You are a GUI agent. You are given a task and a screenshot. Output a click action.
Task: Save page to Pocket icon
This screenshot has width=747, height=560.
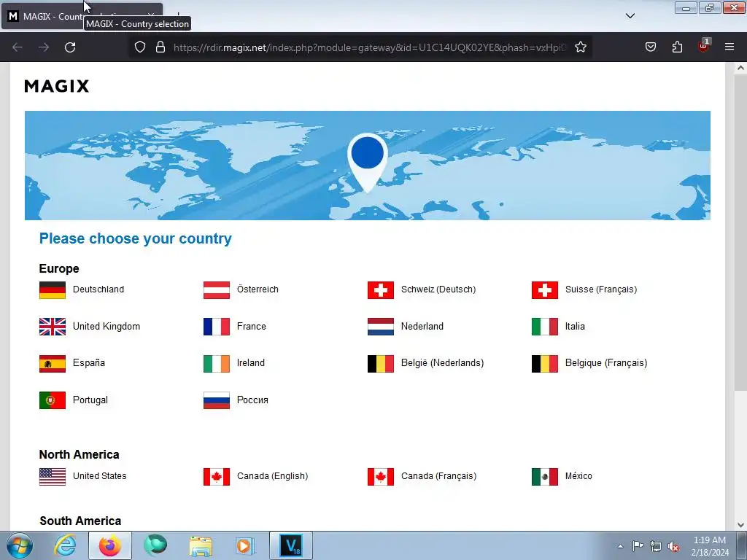point(650,47)
